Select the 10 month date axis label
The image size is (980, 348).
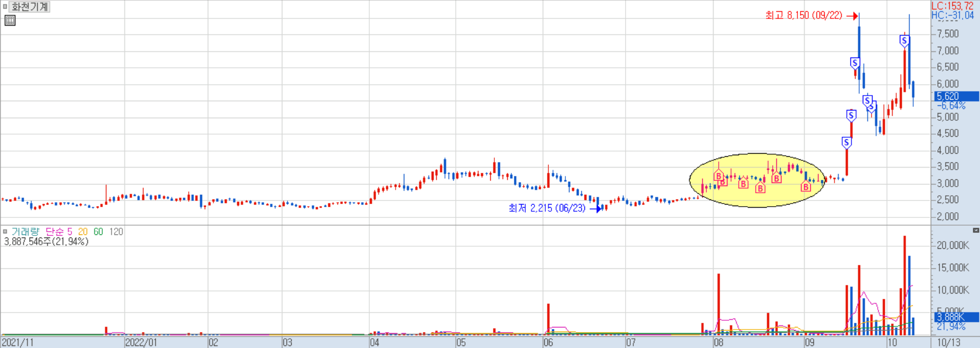[x=892, y=342]
